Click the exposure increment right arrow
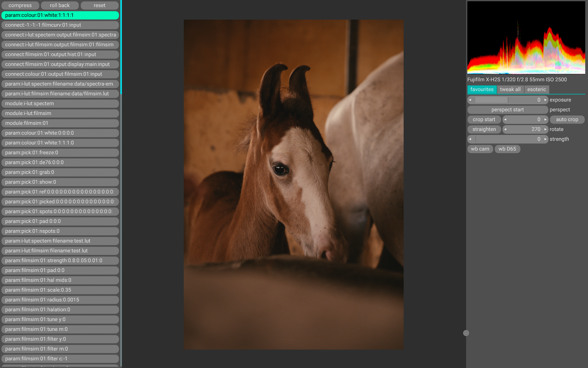The image size is (588, 368). pyautogui.click(x=545, y=100)
